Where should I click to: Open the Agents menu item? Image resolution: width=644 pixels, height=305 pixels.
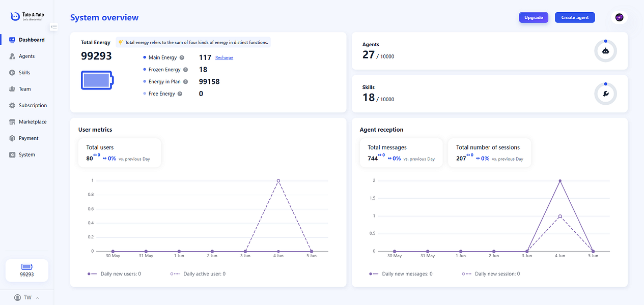coord(26,56)
